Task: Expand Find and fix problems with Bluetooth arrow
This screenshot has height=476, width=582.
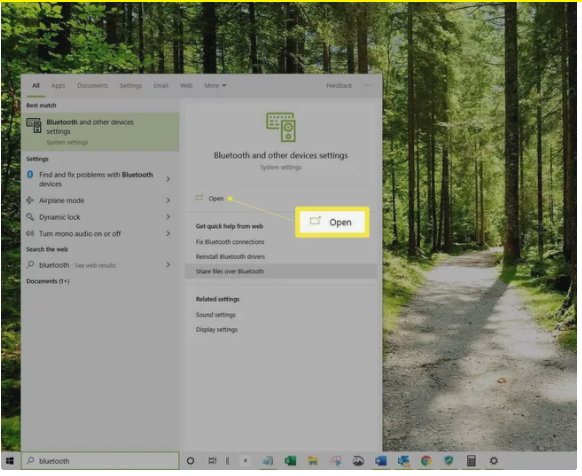Action: pos(168,179)
